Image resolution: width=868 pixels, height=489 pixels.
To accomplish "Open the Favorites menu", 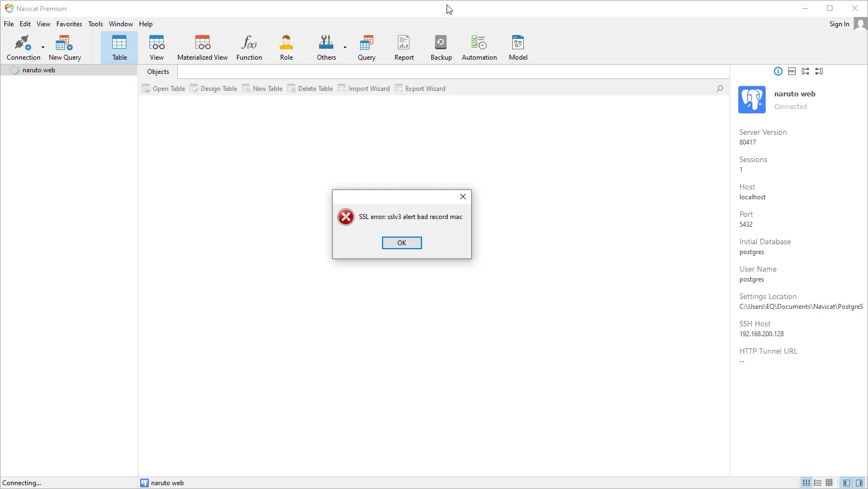I will coord(69,24).
